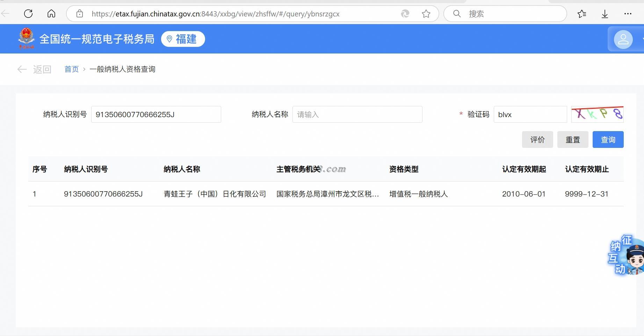
Task: Click the 认定有效期起 column header
Action: click(x=524, y=169)
